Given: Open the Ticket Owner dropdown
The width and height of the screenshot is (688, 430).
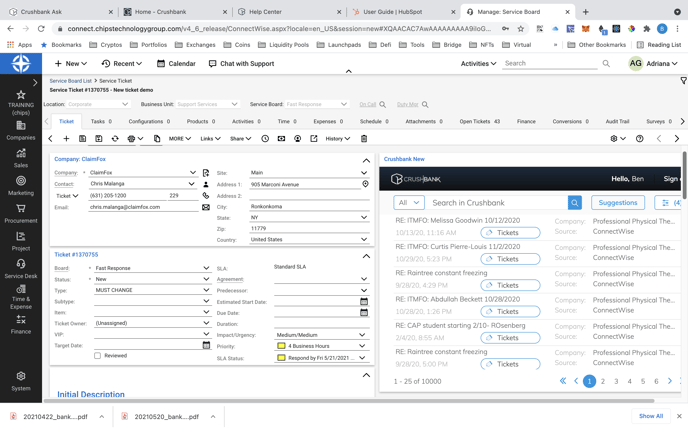Looking at the screenshot, I should coord(206,323).
